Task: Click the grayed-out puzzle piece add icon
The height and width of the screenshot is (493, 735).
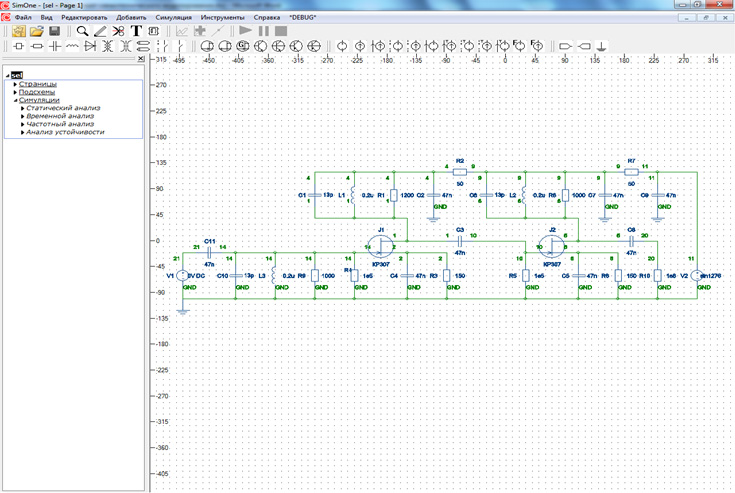Action: tap(200, 31)
